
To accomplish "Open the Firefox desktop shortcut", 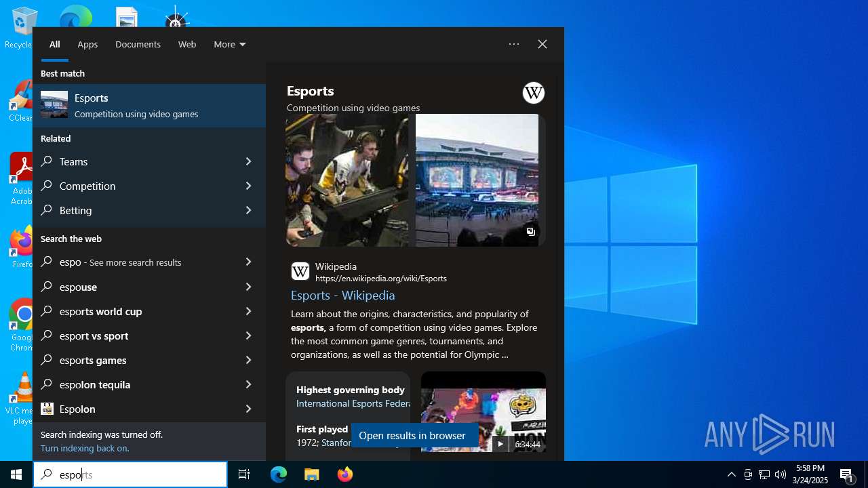I will tap(22, 247).
